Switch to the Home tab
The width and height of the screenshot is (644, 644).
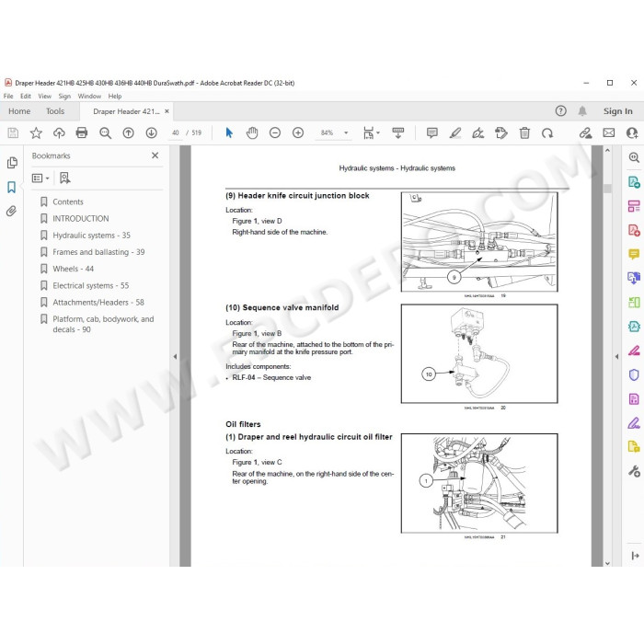(x=19, y=111)
